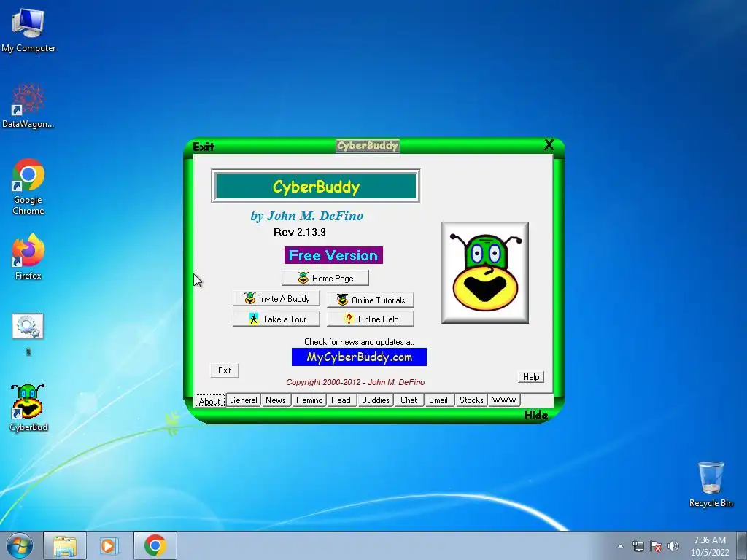Viewport: 747px width, 560px height.
Task: Switch to the Email tab
Action: pyautogui.click(x=438, y=400)
